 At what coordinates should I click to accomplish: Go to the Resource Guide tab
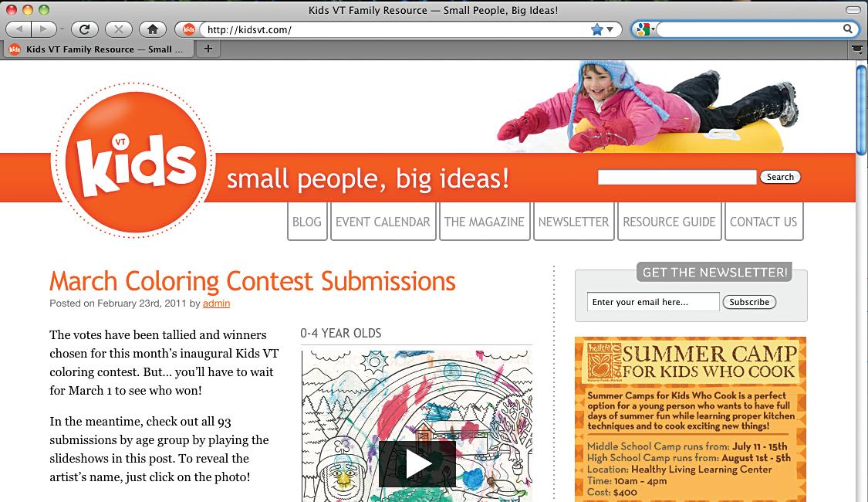pos(669,222)
